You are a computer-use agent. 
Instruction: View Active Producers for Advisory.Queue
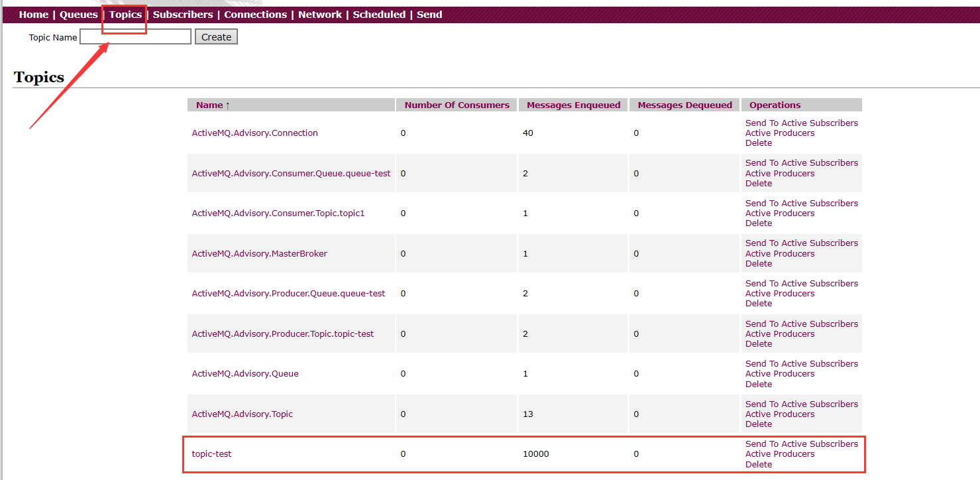click(780, 374)
